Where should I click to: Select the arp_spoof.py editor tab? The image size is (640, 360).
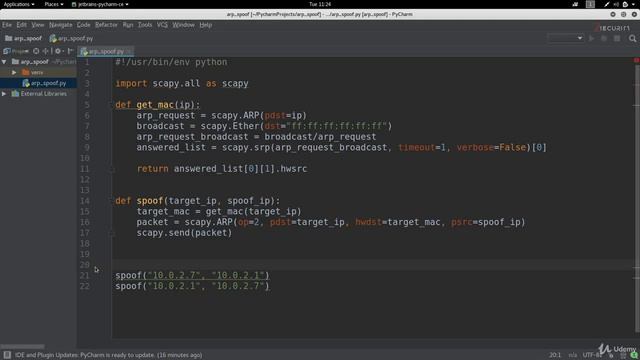(x=106, y=51)
